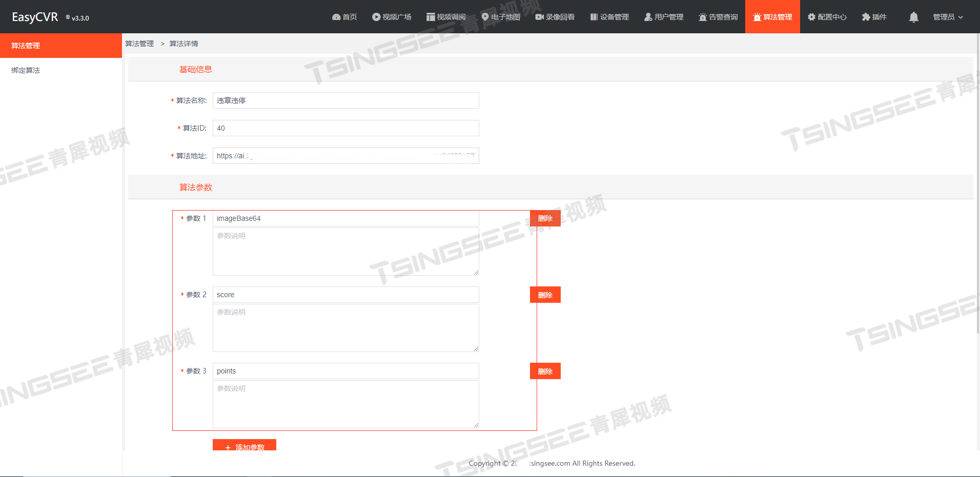
Task: Click 基础信息 section heading
Action: click(195, 69)
